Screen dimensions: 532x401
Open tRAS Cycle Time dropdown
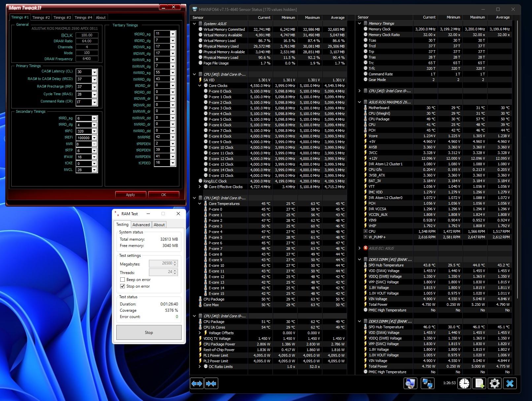[94, 95]
